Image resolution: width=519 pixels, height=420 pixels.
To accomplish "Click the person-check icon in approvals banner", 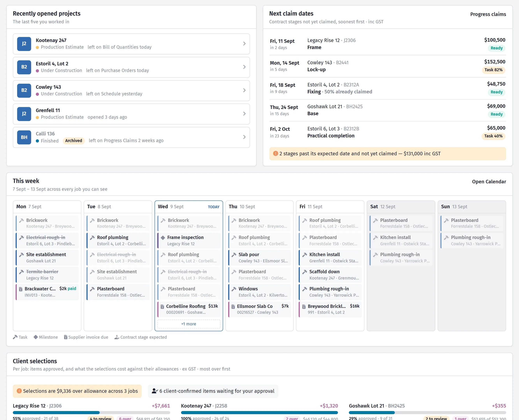I will coord(155,391).
